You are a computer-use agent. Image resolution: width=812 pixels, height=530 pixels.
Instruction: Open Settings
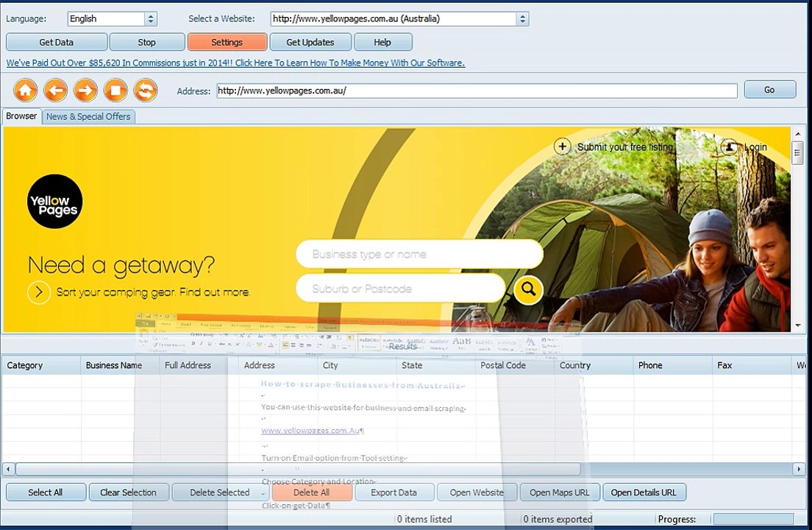click(227, 42)
